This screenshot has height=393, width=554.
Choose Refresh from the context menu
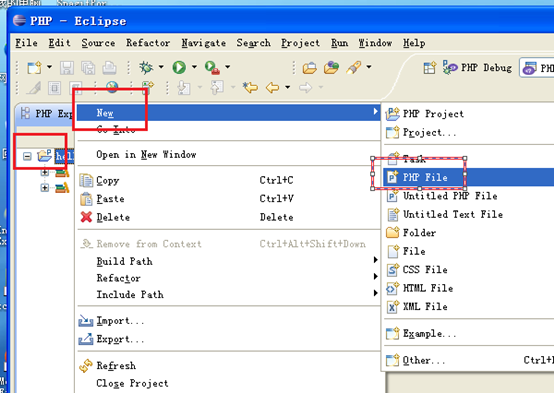[x=229, y=365]
